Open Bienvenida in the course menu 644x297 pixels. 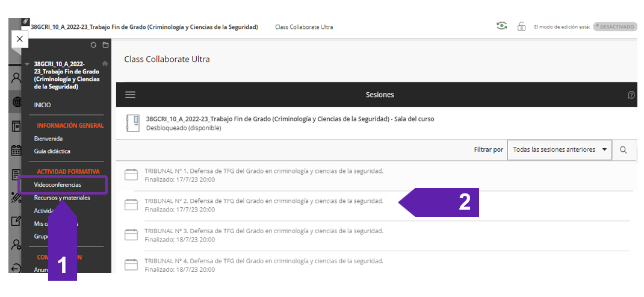tap(49, 139)
